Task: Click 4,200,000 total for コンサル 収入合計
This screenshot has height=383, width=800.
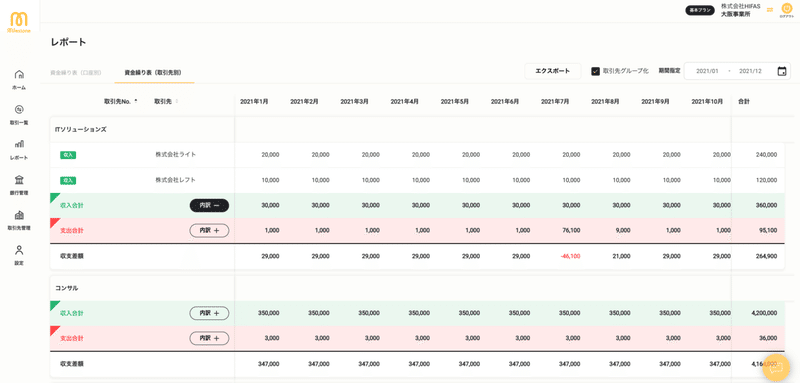Action: click(x=764, y=313)
